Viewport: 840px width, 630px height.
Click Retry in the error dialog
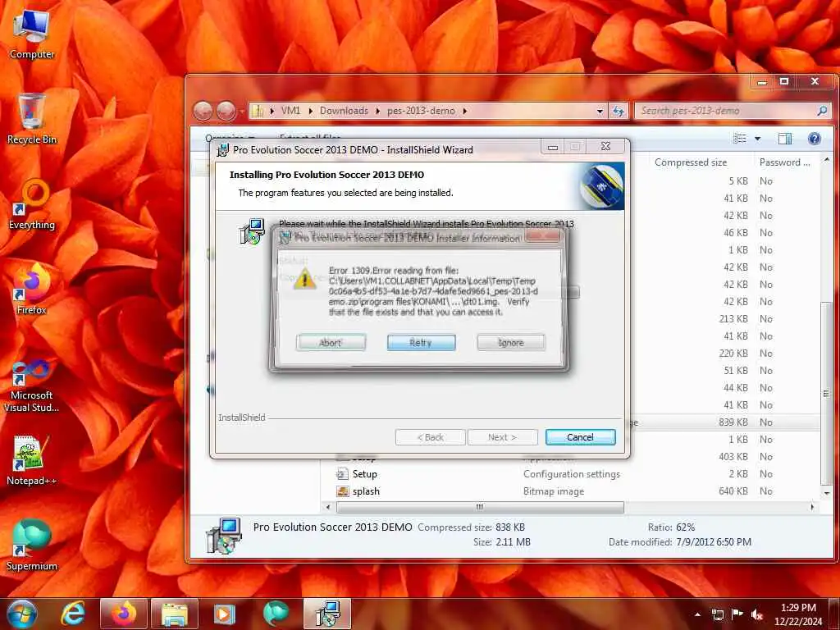(421, 343)
